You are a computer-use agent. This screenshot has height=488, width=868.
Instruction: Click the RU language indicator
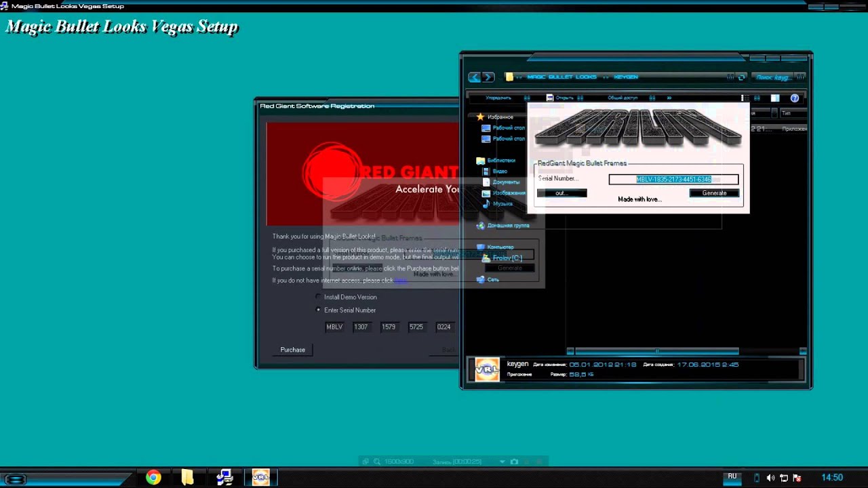[x=732, y=476]
